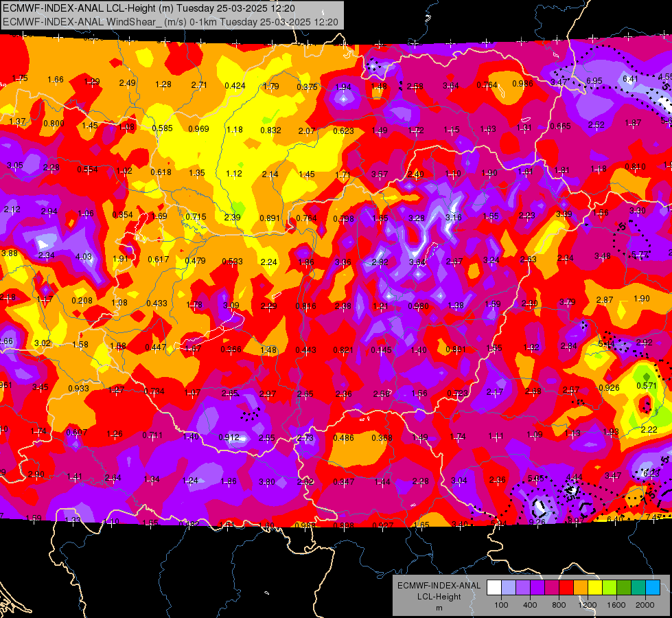
Task: Select the red legend swatch after 800
Action: click(x=566, y=588)
